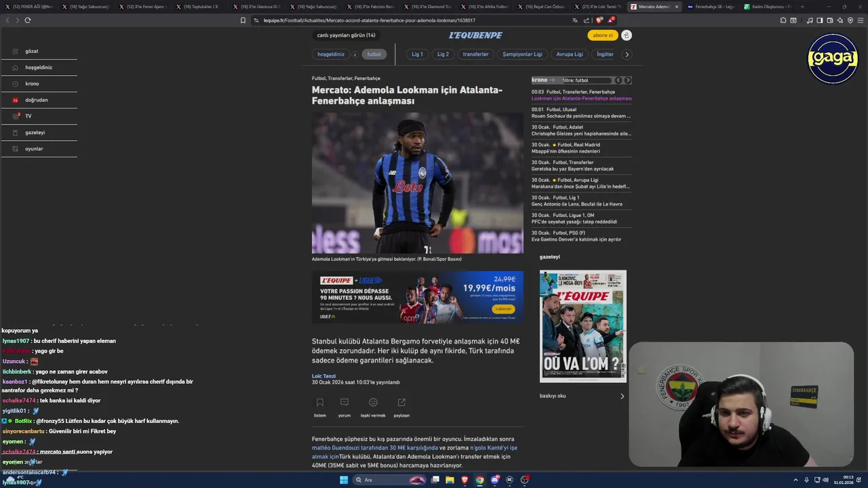Open krono item Goretzka bu yaz Bayern'den ayrılacak

click(572, 169)
